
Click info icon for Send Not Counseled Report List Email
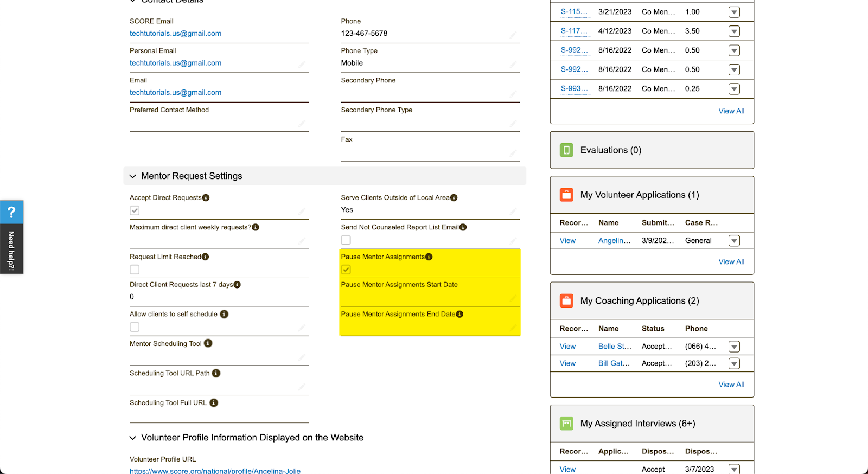pos(463,227)
